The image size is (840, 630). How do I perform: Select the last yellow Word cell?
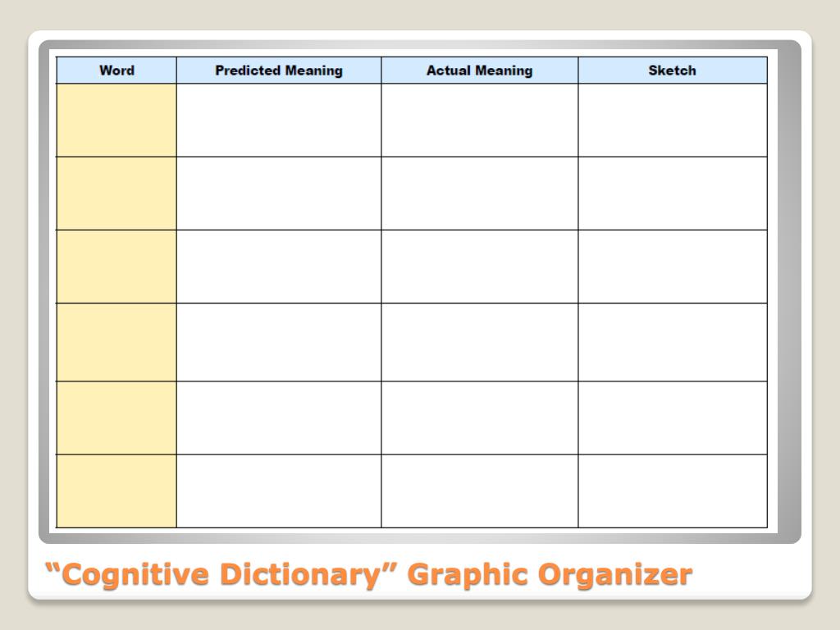116,491
